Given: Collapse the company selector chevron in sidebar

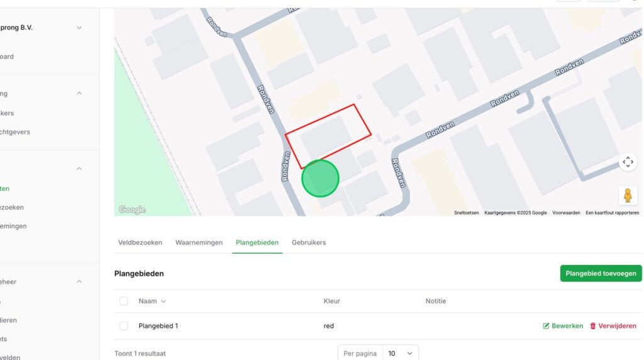Looking at the screenshot, I should pos(79,28).
